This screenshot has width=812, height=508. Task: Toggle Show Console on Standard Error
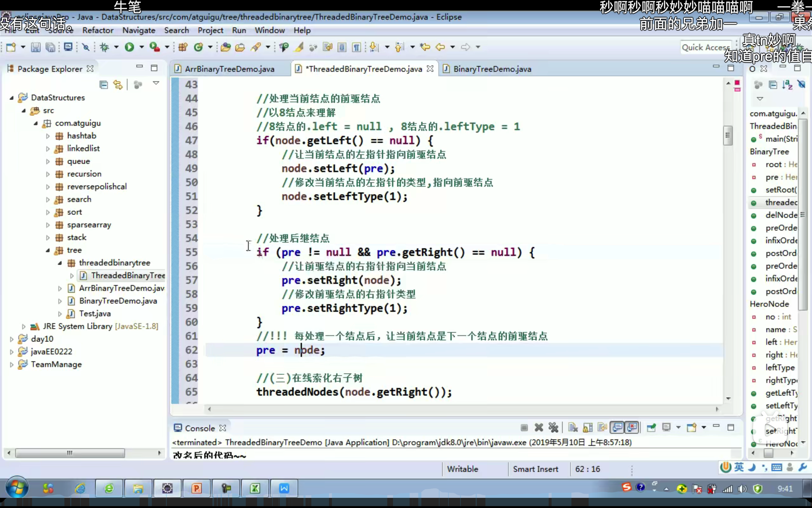click(632, 427)
